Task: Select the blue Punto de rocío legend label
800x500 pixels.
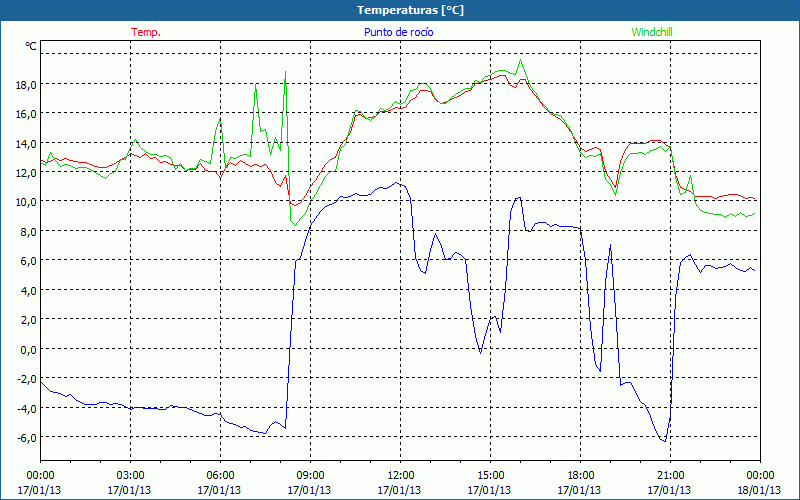Action: click(398, 32)
